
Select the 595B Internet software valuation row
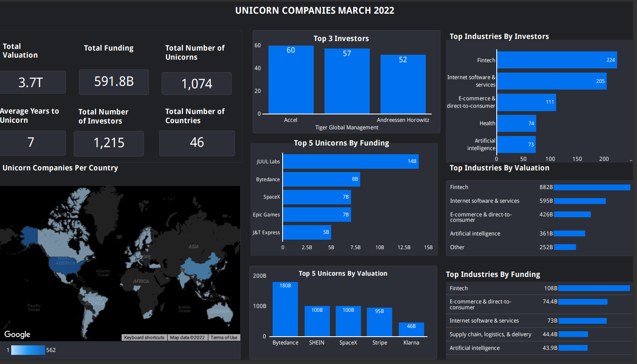point(539,201)
